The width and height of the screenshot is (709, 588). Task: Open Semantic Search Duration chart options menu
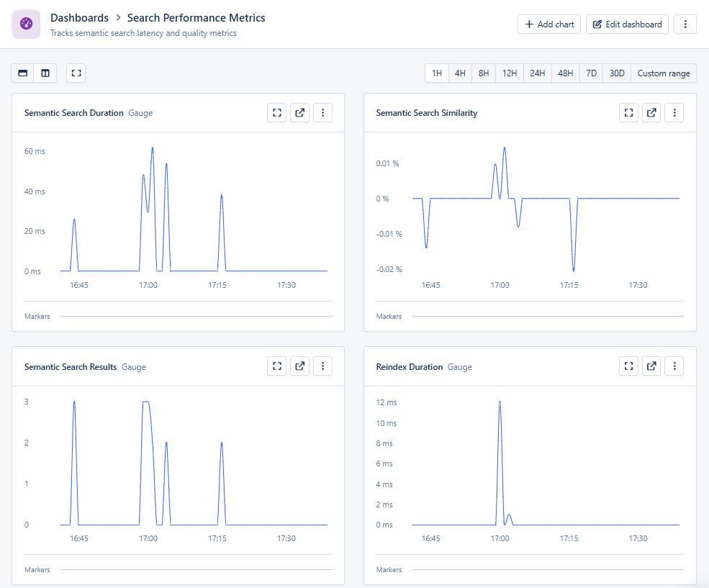pyautogui.click(x=322, y=112)
